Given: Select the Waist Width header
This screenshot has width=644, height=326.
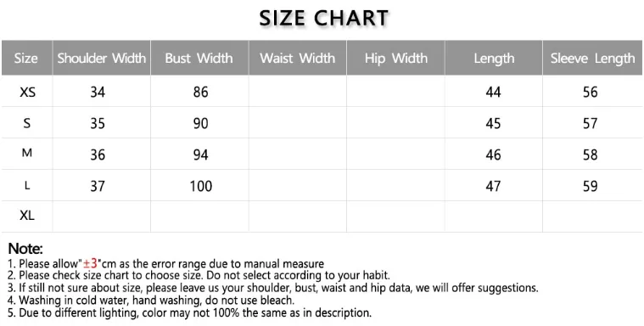Looking at the screenshot, I should (297, 58).
